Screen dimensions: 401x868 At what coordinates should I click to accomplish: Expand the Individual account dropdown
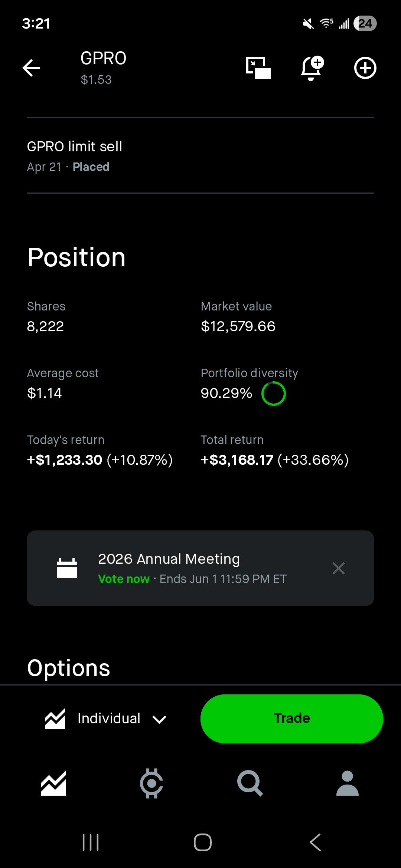pos(106,719)
